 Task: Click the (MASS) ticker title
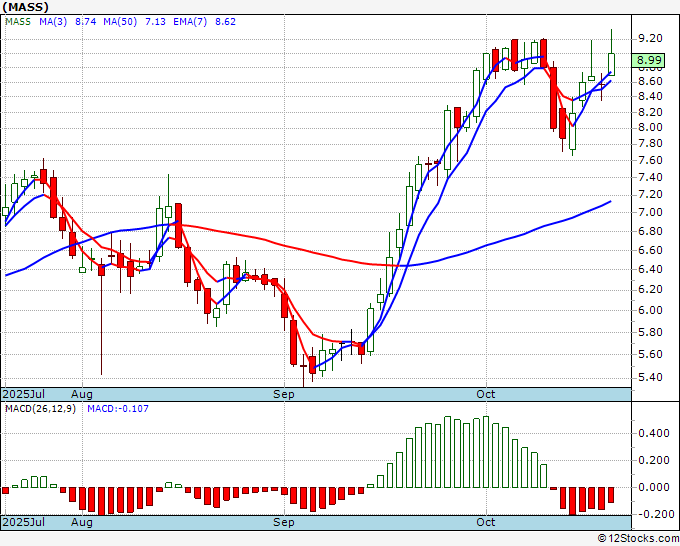[25, 7]
